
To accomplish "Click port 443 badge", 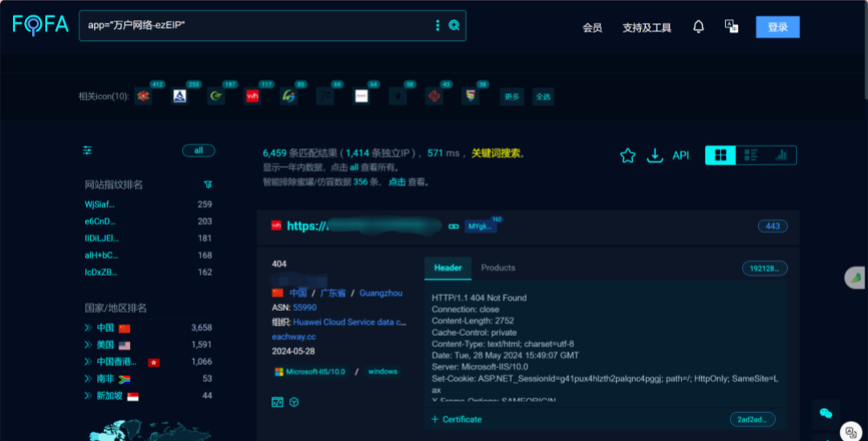I will [x=773, y=226].
